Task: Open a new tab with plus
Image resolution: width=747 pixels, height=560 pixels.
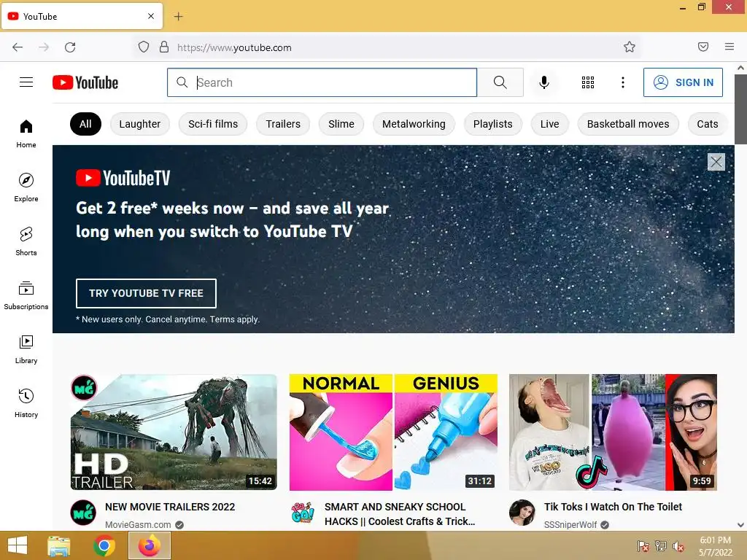Action: pos(178,17)
